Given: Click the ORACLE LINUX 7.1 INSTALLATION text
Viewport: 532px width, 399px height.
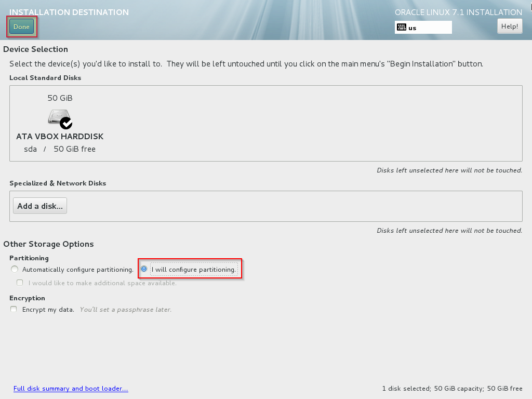Looking at the screenshot, I should pos(458,12).
